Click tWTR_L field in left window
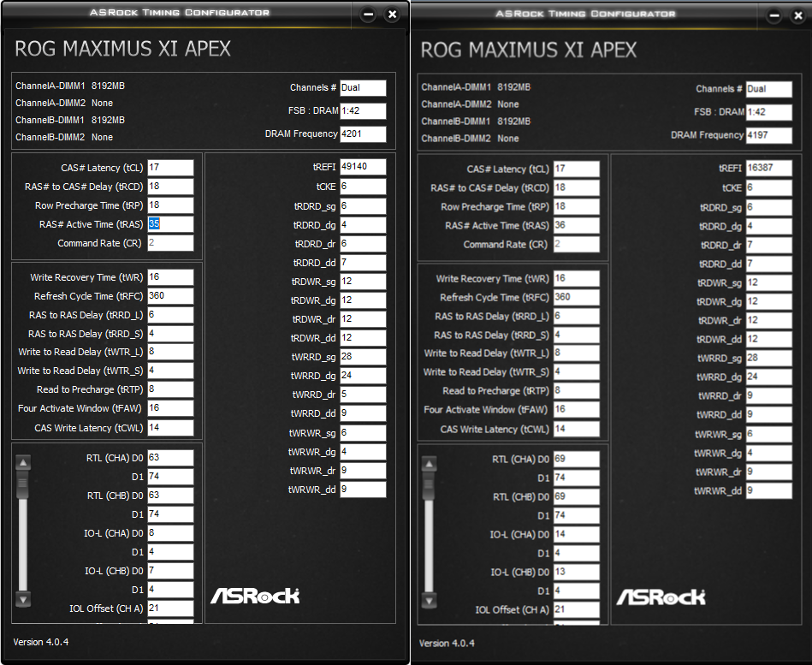The width and height of the screenshot is (812, 665). [170, 352]
